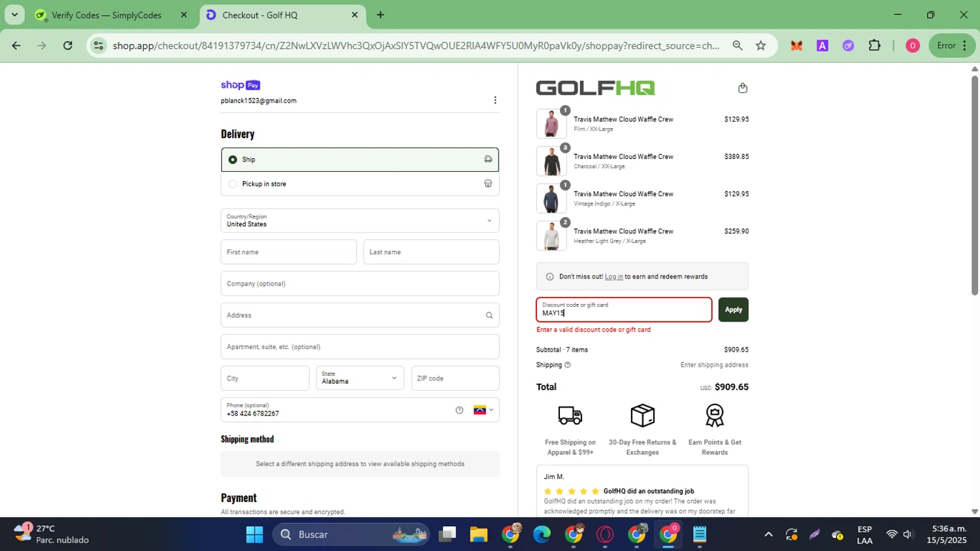This screenshot has width=980, height=551.
Task: Click the delivery truck icon in Ship option
Action: tap(487, 159)
